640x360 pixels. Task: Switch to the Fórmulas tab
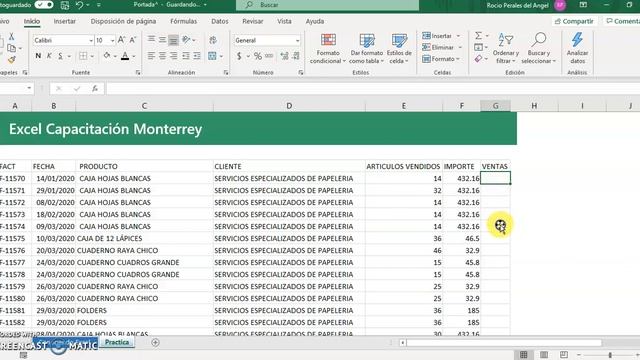[x=183, y=21]
